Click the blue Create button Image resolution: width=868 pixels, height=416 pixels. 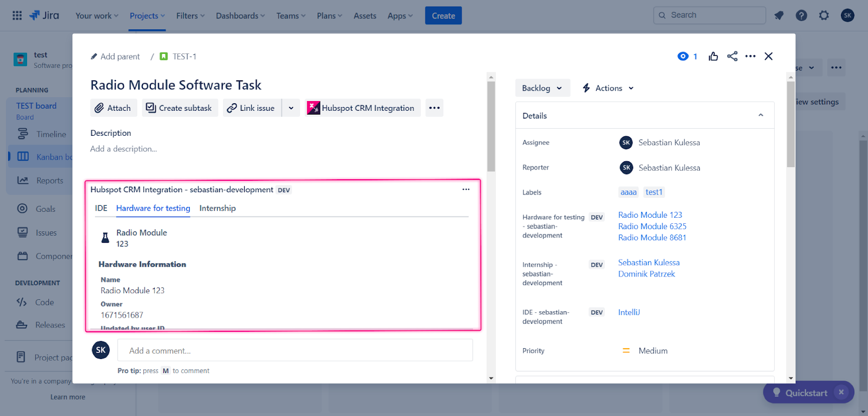443,16
